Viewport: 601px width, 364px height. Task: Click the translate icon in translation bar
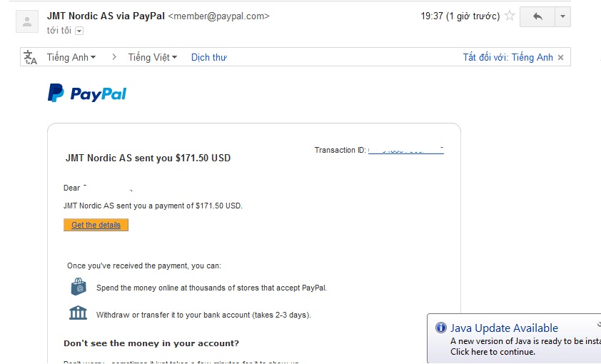click(30, 58)
